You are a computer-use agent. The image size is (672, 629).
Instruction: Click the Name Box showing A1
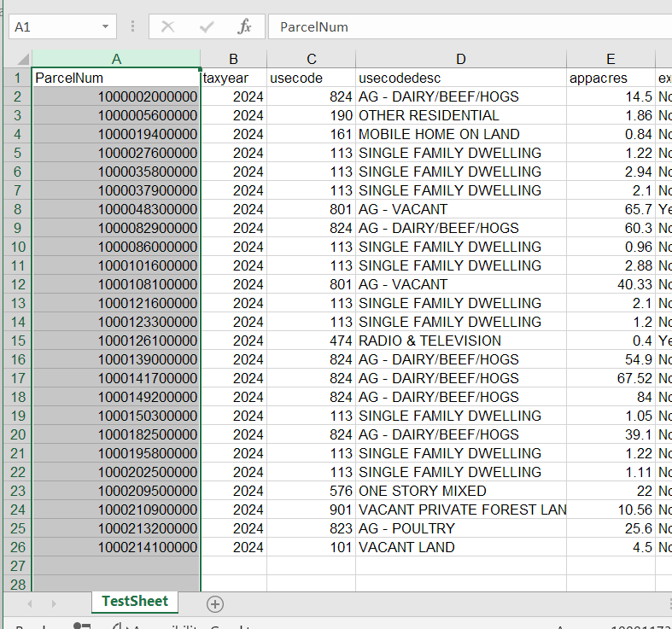tap(62, 27)
